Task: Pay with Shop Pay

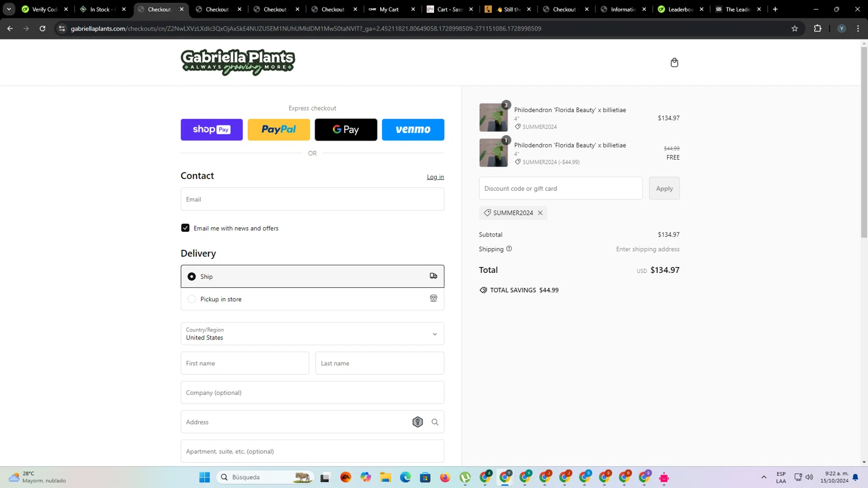Action: 212,130
